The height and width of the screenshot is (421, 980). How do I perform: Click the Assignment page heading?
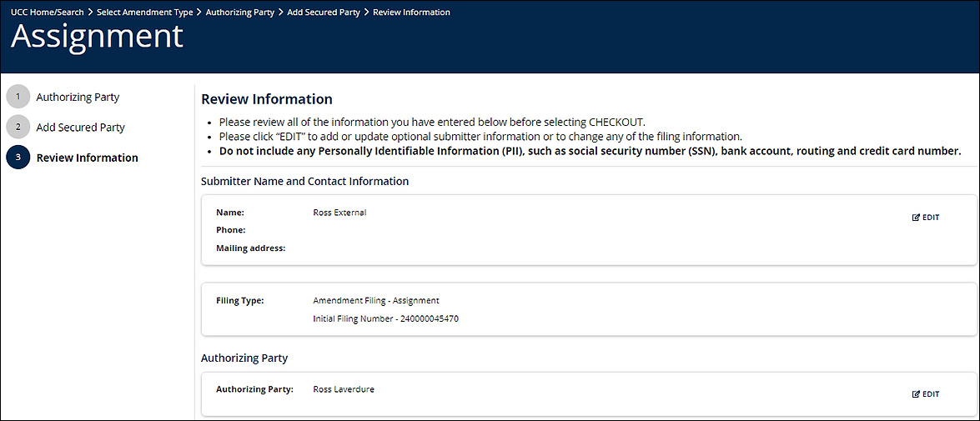[x=97, y=38]
